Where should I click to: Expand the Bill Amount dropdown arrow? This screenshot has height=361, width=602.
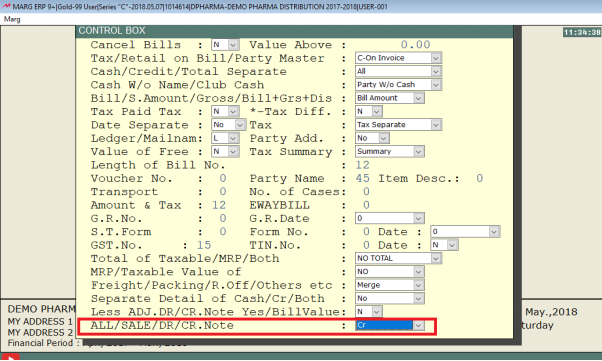(x=418, y=98)
